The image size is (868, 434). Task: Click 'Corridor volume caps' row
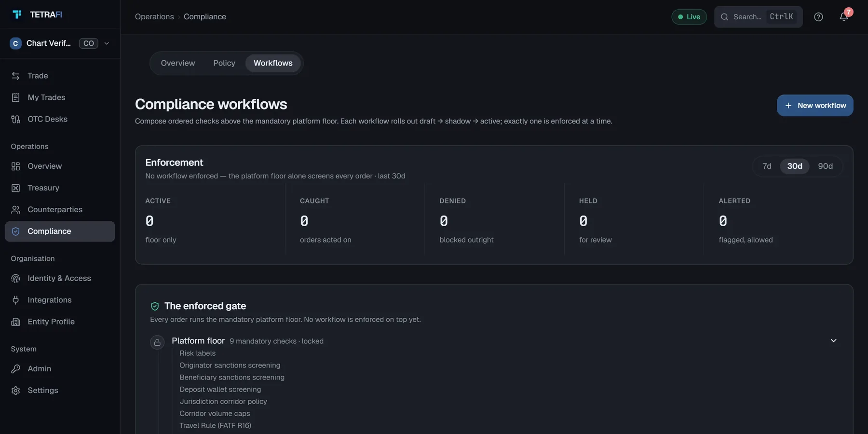tap(215, 414)
